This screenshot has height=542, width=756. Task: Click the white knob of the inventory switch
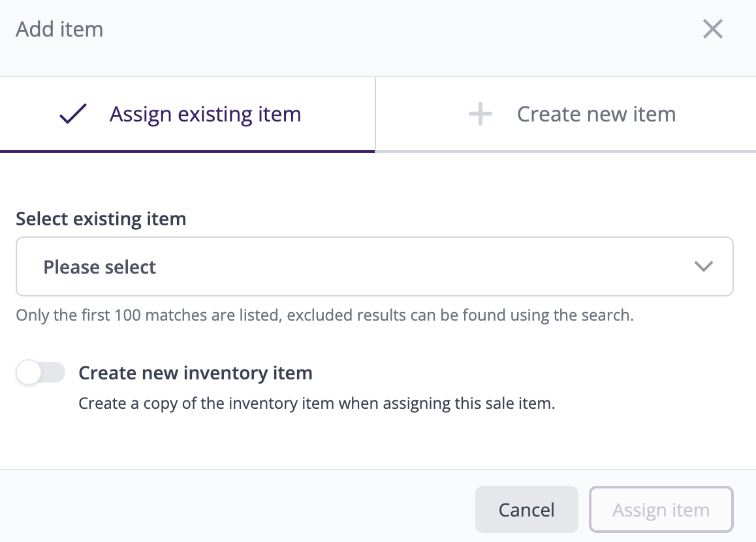[29, 373]
